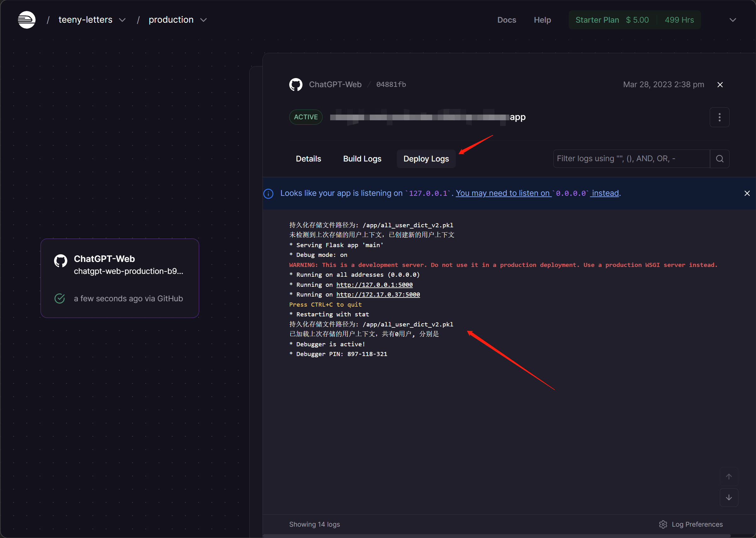The height and width of the screenshot is (538, 756).
Task: Click chatgpt-web-production-b9... domain on card
Action: tap(128, 271)
